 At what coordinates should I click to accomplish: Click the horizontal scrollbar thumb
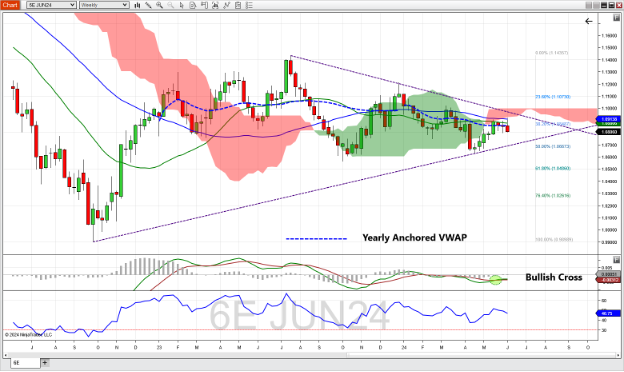click(481, 355)
